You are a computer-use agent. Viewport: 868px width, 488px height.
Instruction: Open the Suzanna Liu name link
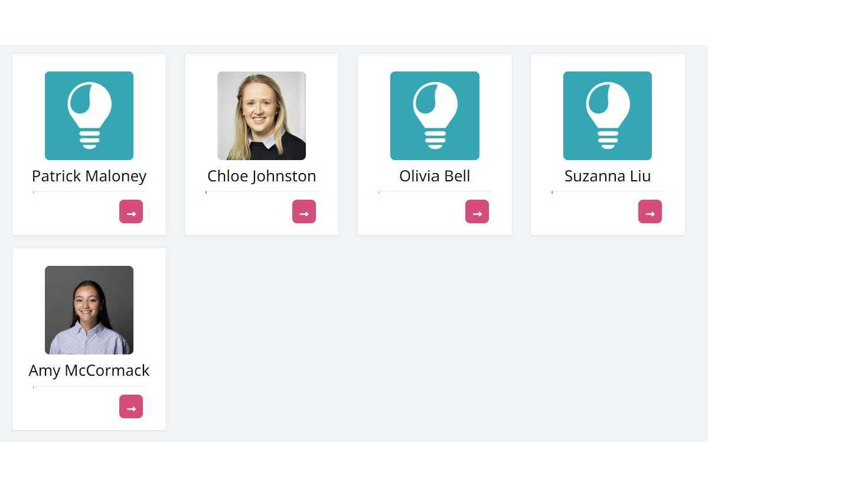click(608, 176)
